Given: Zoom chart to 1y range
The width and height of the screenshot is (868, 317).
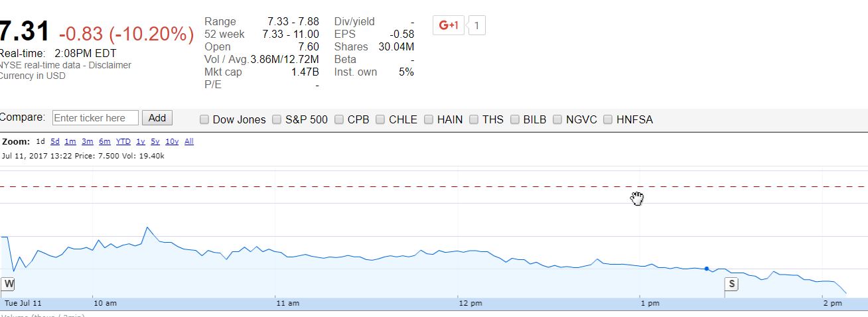Looking at the screenshot, I should (140, 141).
